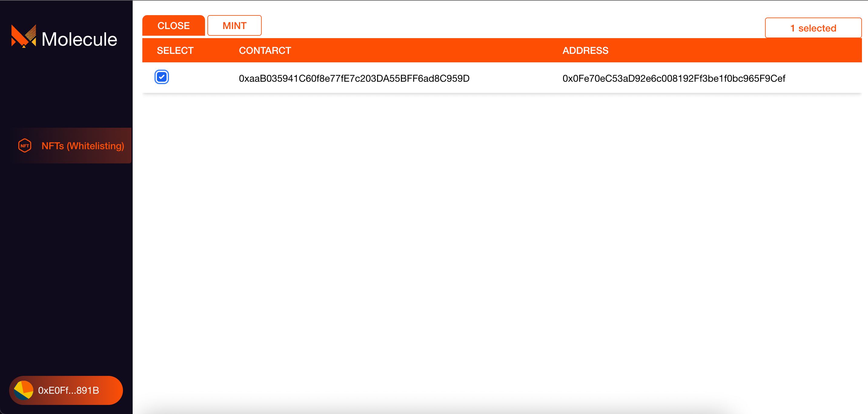Uncheck the row selection checkbox

pyautogui.click(x=162, y=77)
